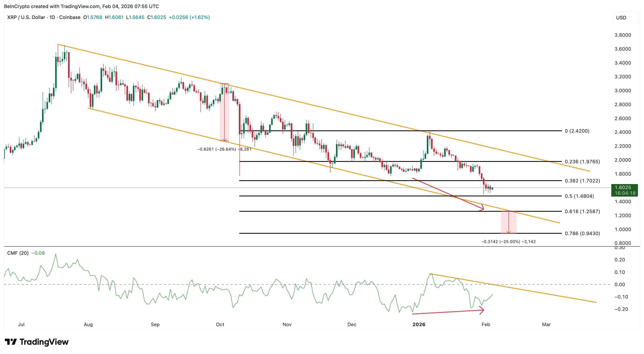Click the CMF (20) indicator label

click(x=18, y=253)
